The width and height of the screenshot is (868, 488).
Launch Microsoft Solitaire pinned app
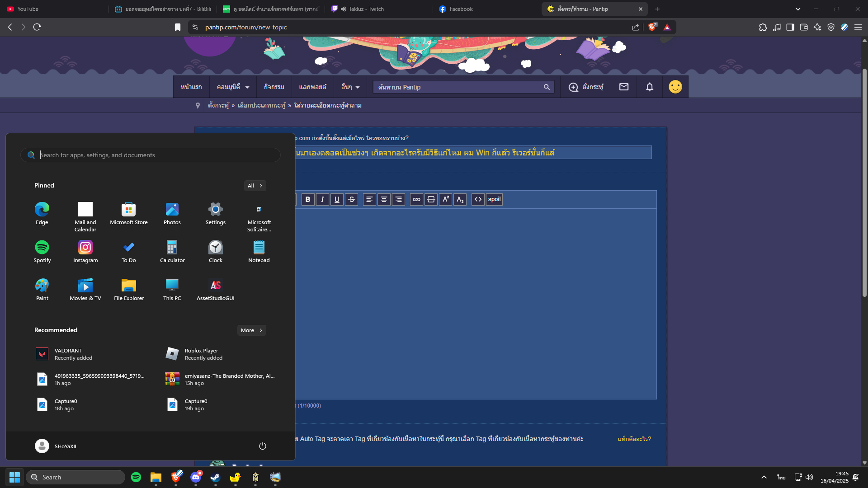tap(259, 217)
